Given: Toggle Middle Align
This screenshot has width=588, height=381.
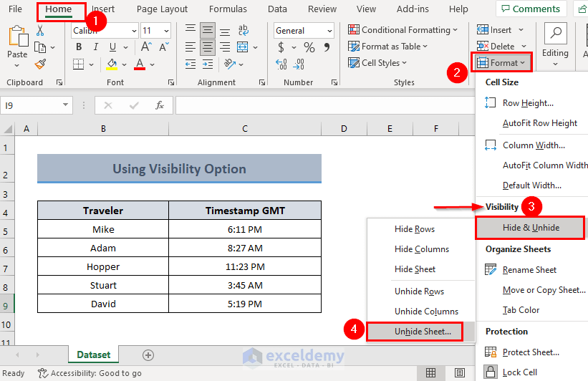Looking at the screenshot, I should click(208, 30).
